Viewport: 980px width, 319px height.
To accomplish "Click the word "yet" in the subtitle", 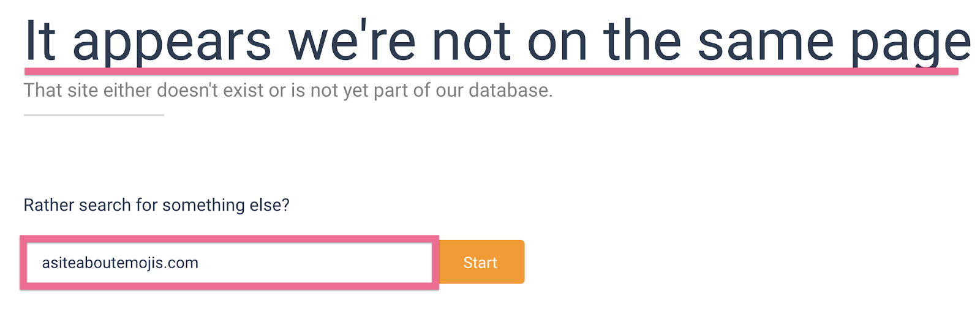I will (356, 91).
